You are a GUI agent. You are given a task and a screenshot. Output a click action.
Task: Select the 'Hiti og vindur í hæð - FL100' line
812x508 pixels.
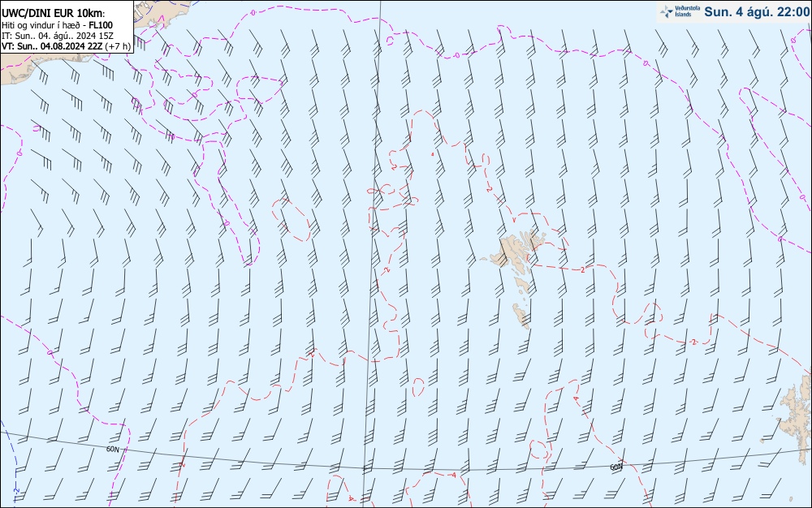tap(57, 25)
